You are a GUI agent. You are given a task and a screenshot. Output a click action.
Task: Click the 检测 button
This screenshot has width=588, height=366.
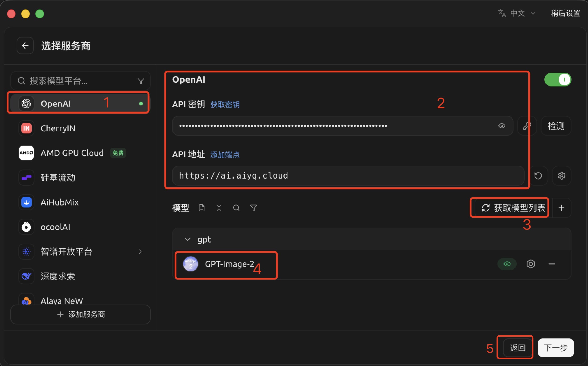556,126
